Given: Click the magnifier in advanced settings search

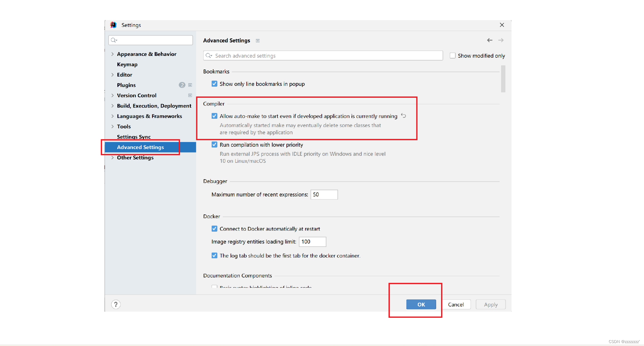Looking at the screenshot, I should point(209,56).
